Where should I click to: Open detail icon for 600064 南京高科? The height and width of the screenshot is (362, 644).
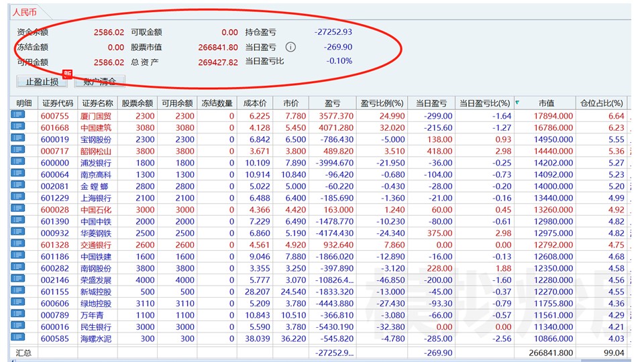tap(17, 173)
